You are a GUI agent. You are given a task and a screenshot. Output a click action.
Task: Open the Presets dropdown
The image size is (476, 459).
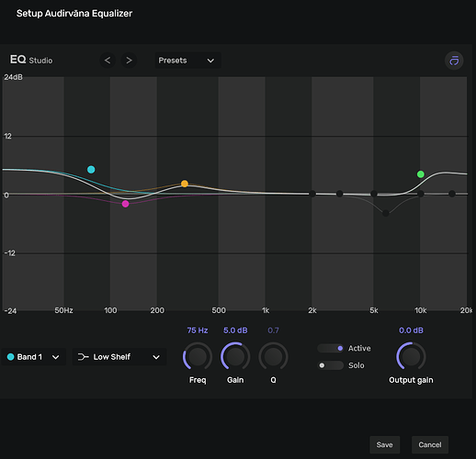[187, 61]
